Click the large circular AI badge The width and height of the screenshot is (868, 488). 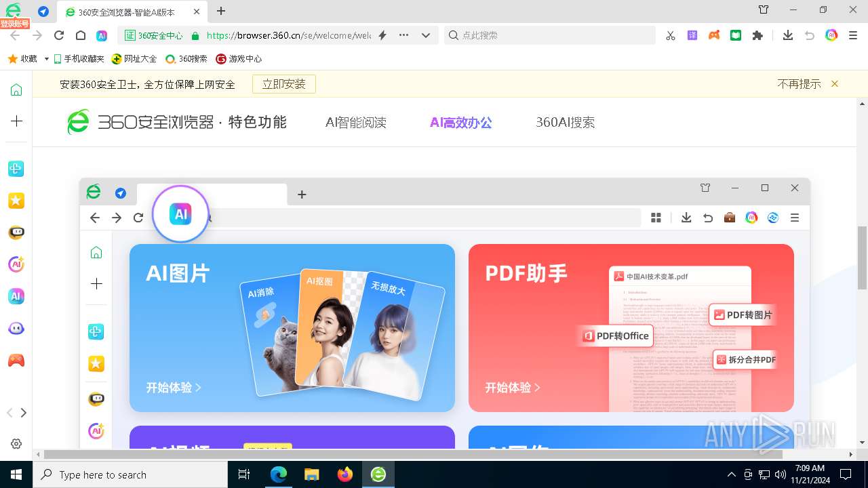click(x=180, y=214)
